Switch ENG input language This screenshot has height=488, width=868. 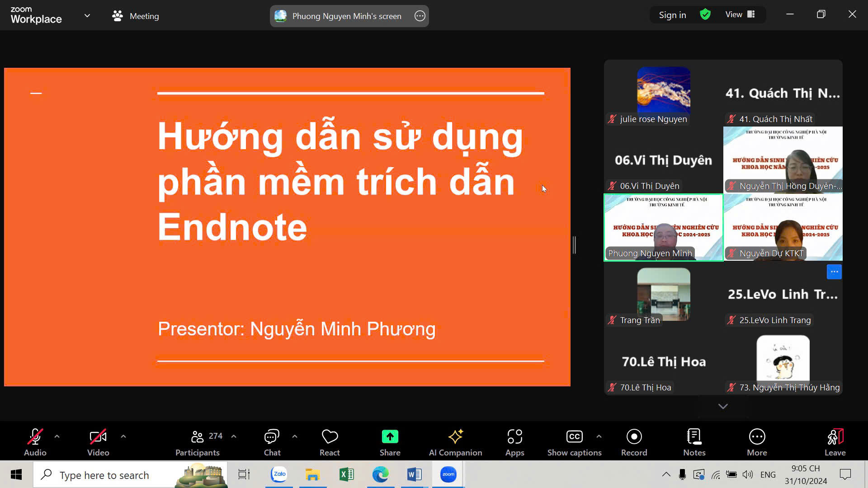[768, 474]
